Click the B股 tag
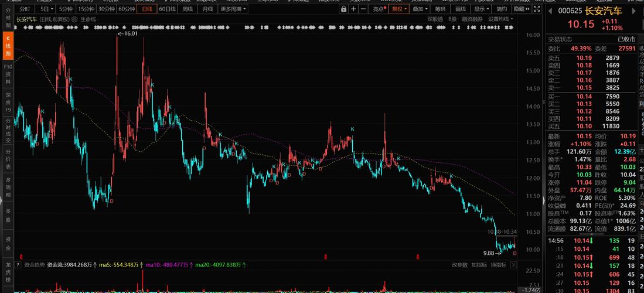Screen dimensions: 644x293 point(452,19)
